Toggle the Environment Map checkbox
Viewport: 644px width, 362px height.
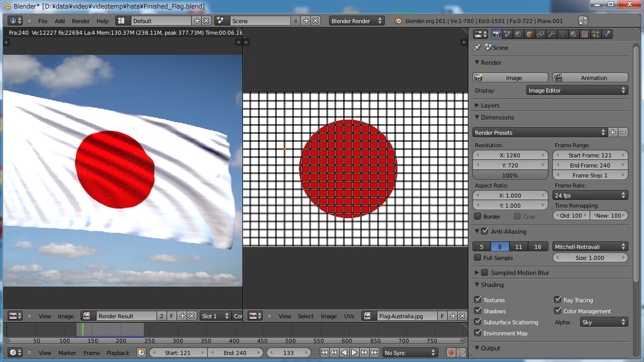click(x=478, y=333)
